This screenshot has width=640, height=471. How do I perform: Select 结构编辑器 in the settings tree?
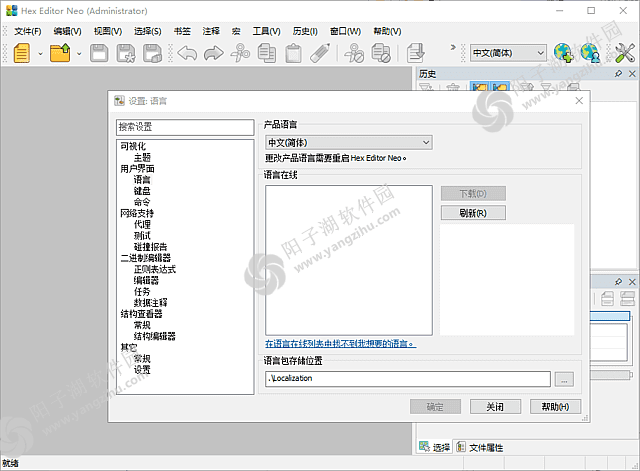(x=155, y=336)
